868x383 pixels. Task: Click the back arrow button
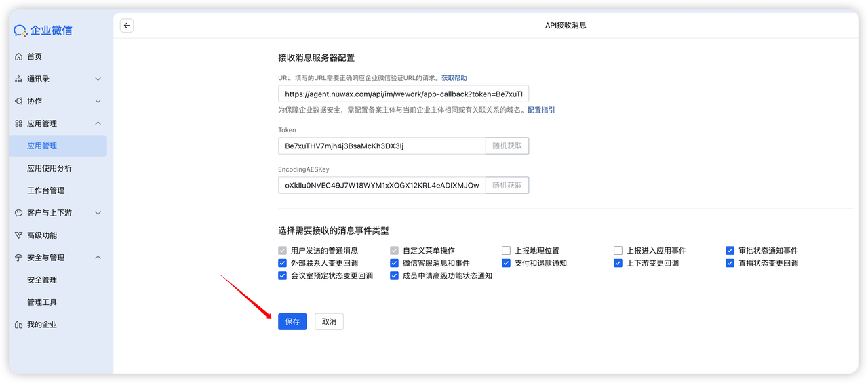point(127,25)
